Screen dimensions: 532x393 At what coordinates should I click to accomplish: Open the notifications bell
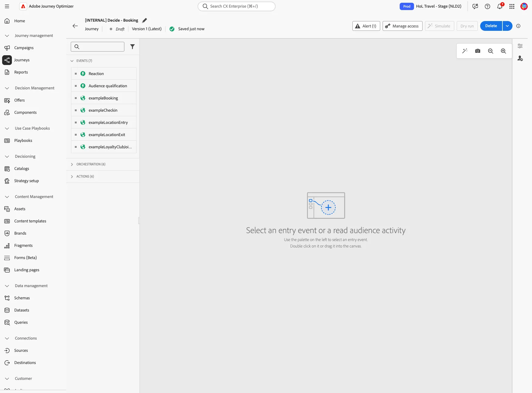click(x=500, y=6)
